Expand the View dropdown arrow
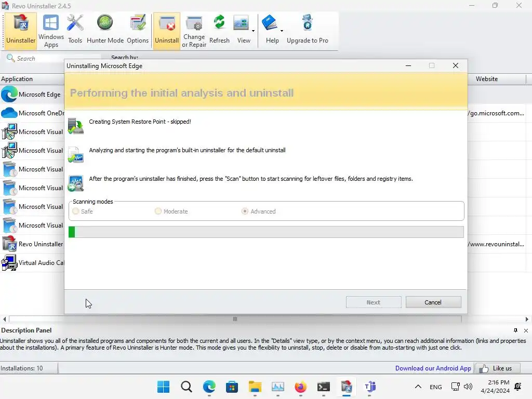The width and height of the screenshot is (532, 399). (x=253, y=31)
